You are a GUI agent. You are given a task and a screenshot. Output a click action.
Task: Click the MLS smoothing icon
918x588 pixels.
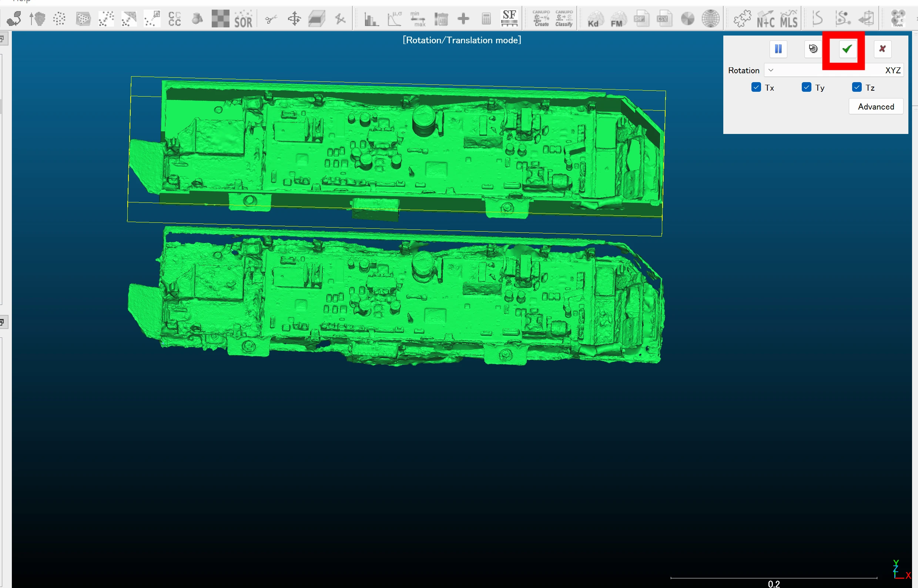[788, 19]
